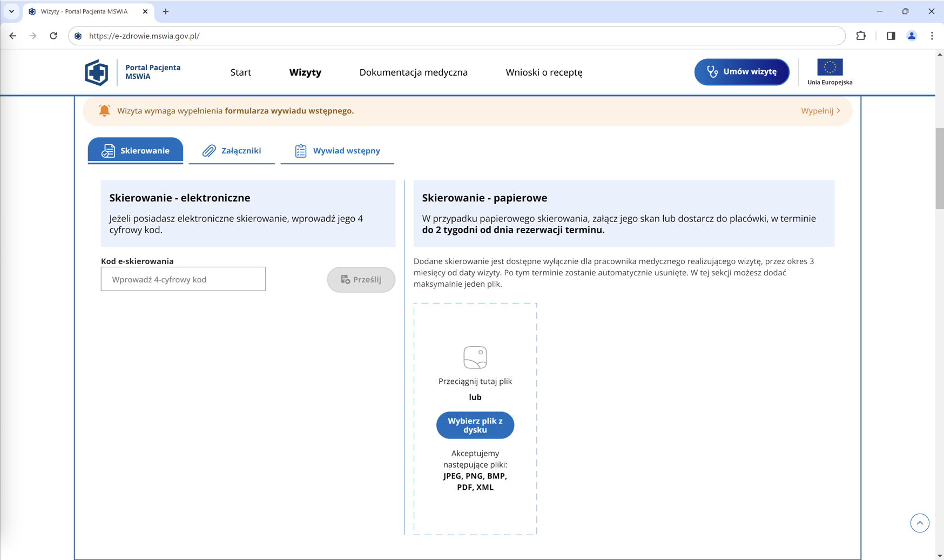Reload the page with the refresh icon
The height and width of the screenshot is (560, 944).
(x=53, y=36)
